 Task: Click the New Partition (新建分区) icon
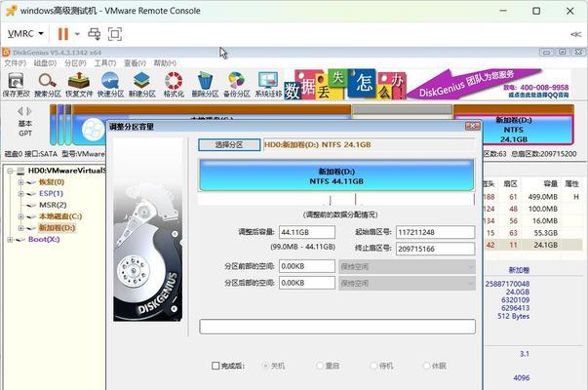(x=142, y=85)
